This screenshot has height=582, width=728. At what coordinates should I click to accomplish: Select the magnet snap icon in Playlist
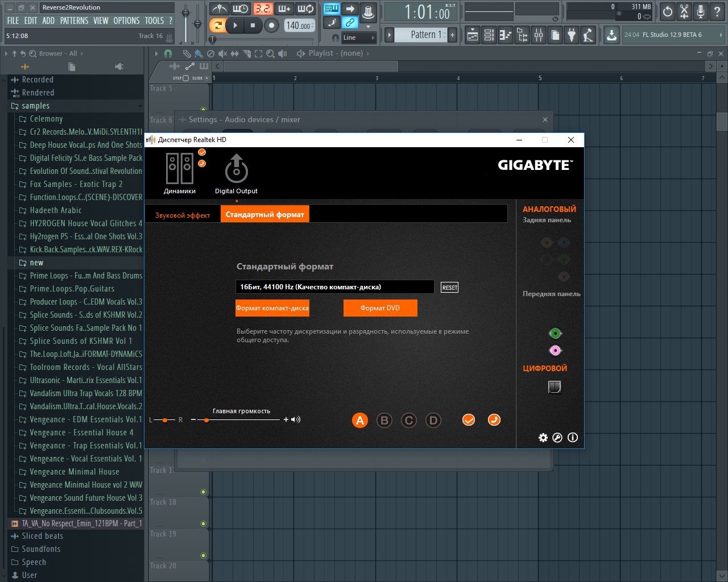click(x=168, y=53)
